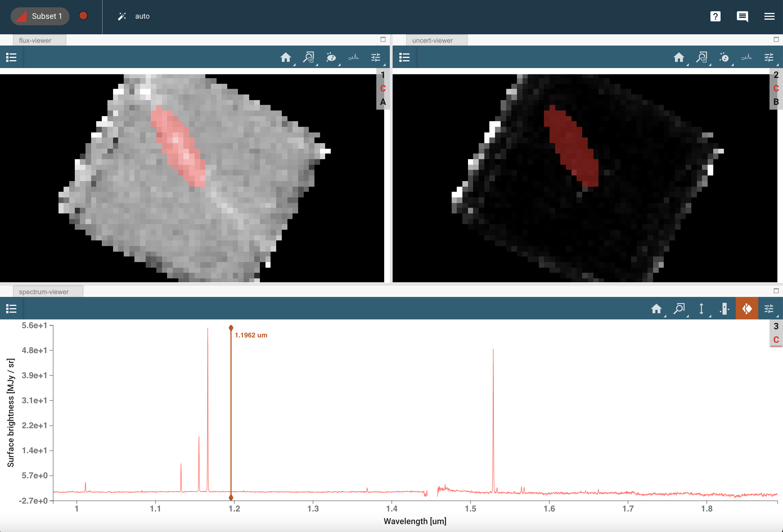
Task: Open the stretch/blink tool in flux-viewer
Action: 332,57
